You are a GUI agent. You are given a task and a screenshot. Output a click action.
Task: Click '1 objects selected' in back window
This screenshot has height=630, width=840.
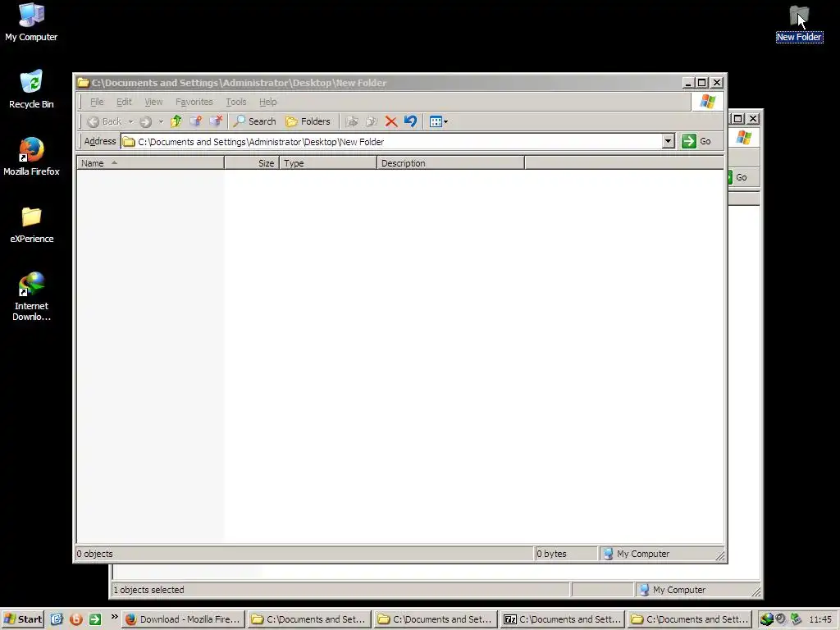click(148, 590)
